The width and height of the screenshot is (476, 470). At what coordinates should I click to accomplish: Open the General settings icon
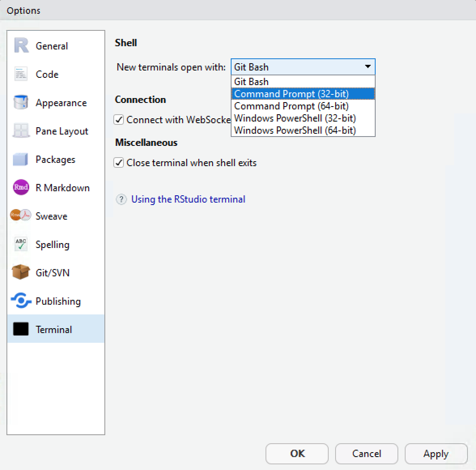coord(20,46)
